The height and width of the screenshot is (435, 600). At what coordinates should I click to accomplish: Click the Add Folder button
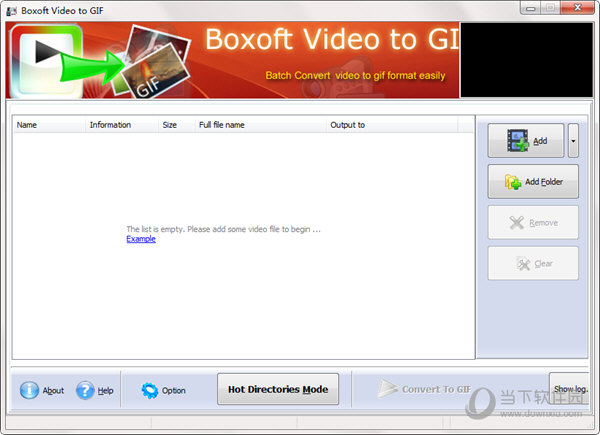[533, 182]
